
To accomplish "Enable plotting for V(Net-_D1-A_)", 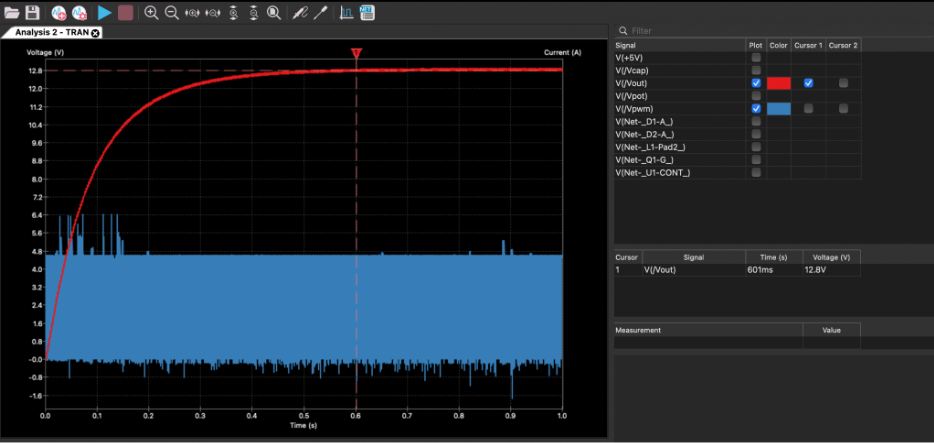I will (756, 121).
